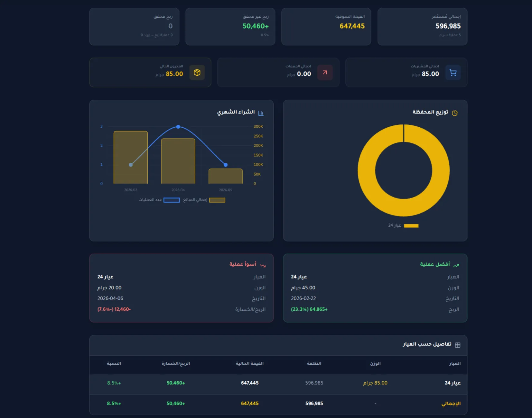Click the عيار 24 table row label
532x418 pixels.
453,383
